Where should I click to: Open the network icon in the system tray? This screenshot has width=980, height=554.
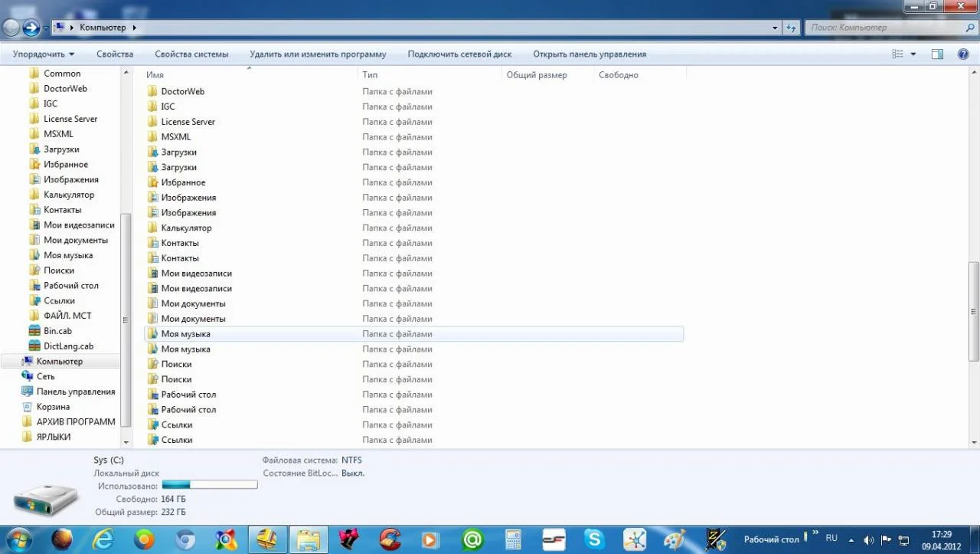(x=904, y=540)
